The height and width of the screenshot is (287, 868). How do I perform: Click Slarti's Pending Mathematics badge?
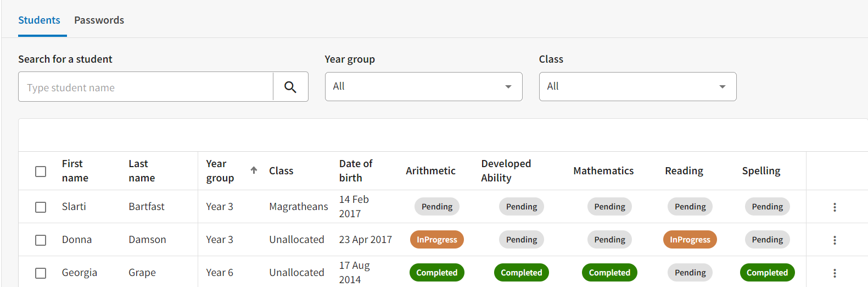click(609, 207)
